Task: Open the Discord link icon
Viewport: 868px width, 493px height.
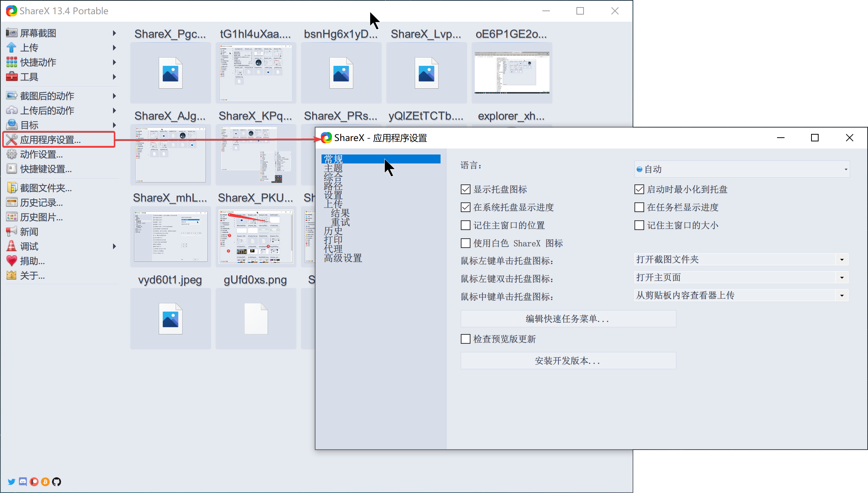Action: coord(23,482)
